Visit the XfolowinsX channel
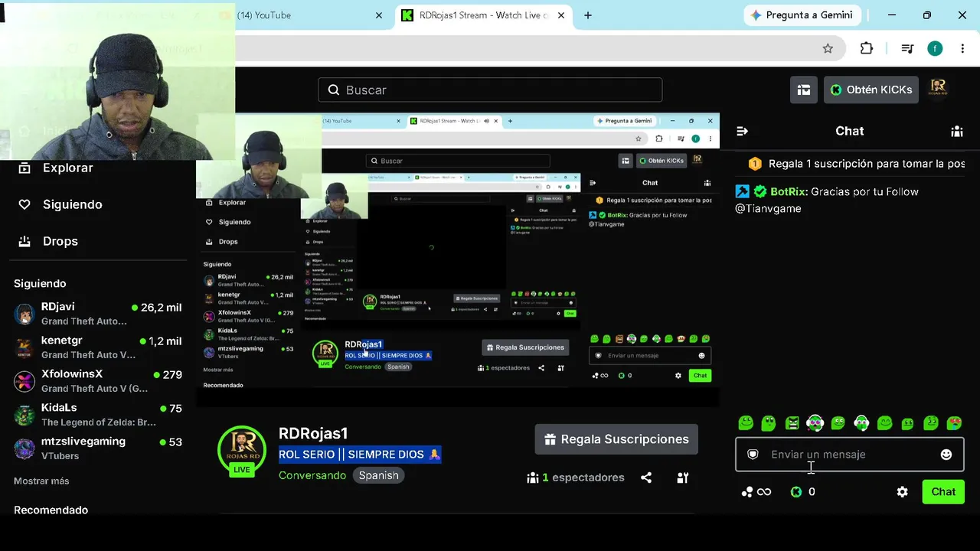The height and width of the screenshot is (551, 980). pos(98,381)
